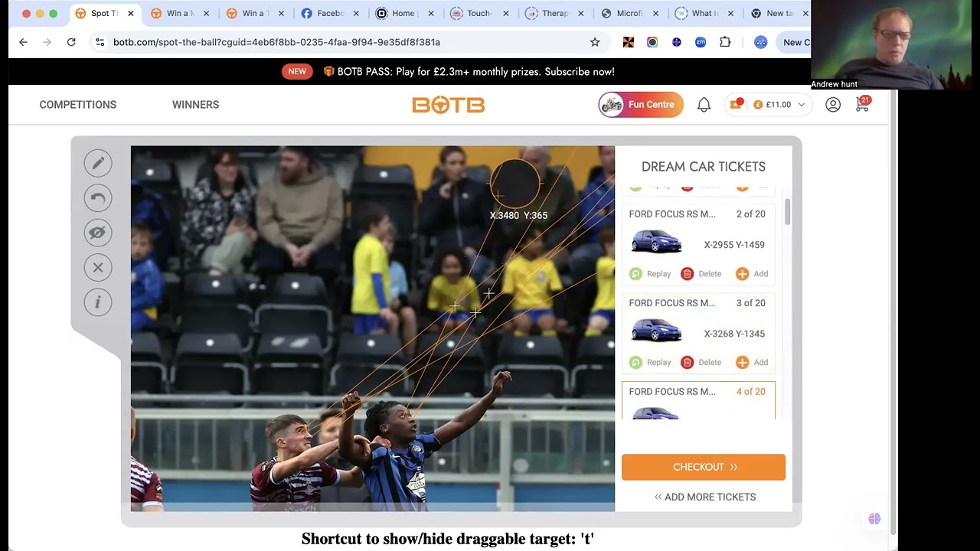Click the botb.com address bar
980x551 pixels.
coord(350,42)
